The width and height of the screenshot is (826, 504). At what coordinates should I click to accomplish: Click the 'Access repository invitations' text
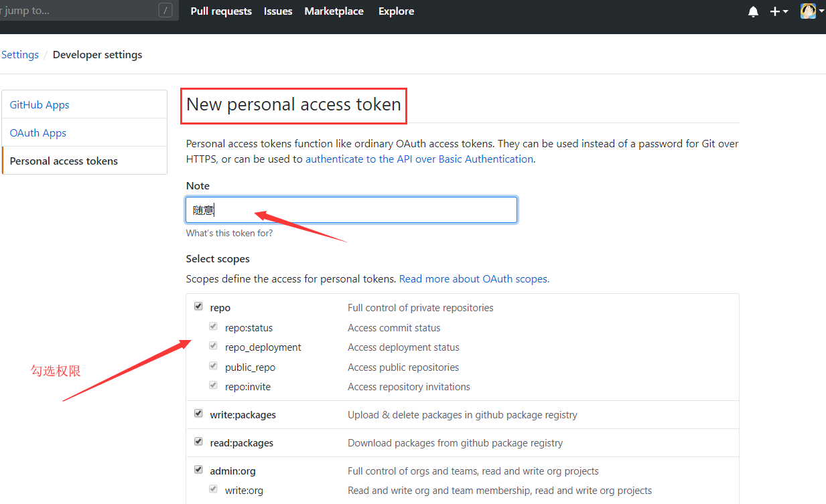tap(409, 387)
